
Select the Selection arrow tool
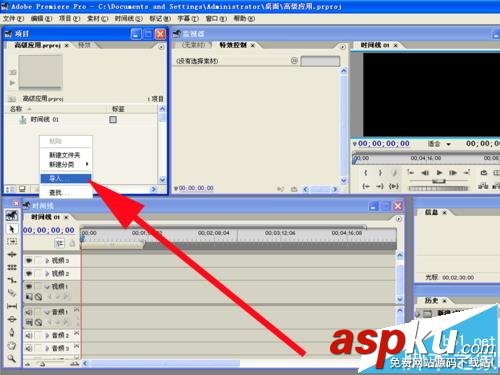pos(12,229)
